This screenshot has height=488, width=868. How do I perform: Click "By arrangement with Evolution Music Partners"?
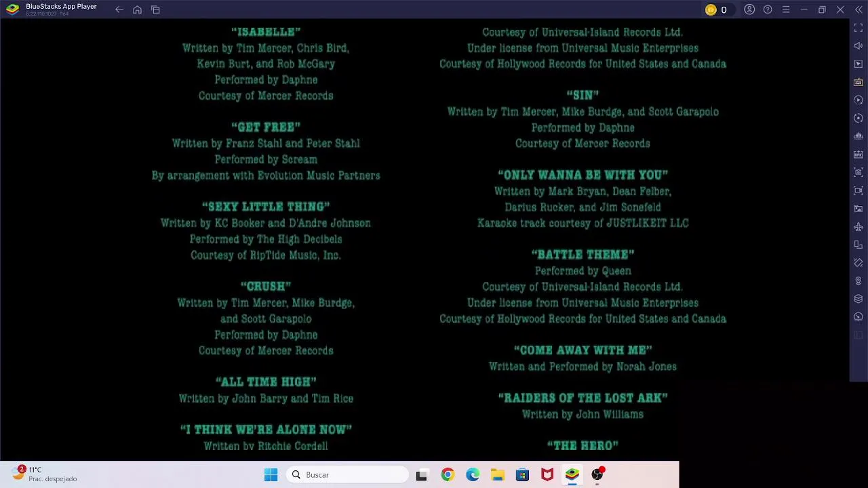click(x=266, y=176)
